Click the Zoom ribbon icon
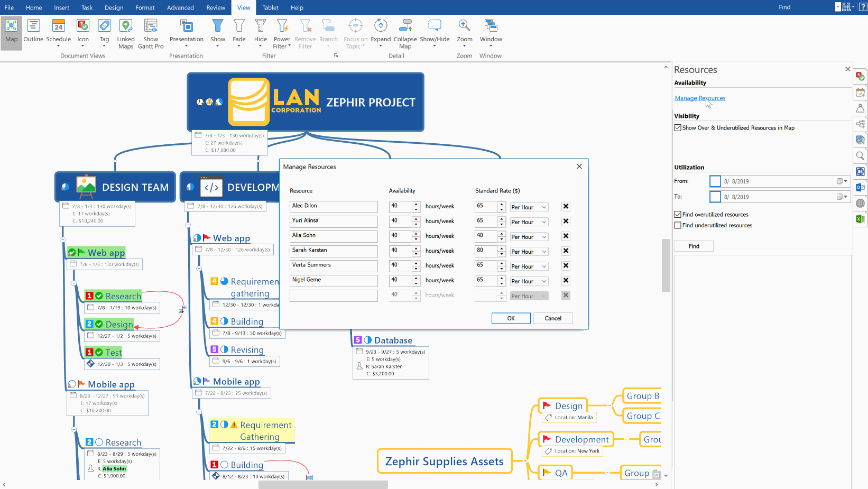 point(464,31)
